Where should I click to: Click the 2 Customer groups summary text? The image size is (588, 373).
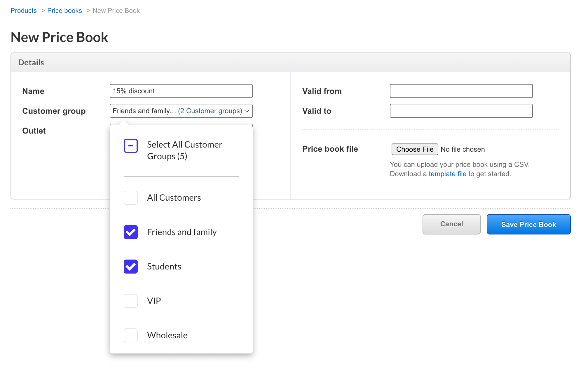pyautogui.click(x=210, y=111)
